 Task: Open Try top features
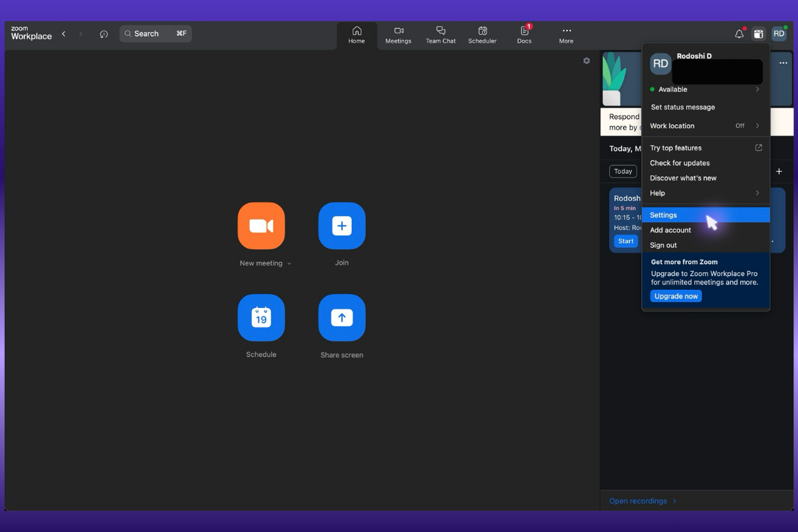706,148
